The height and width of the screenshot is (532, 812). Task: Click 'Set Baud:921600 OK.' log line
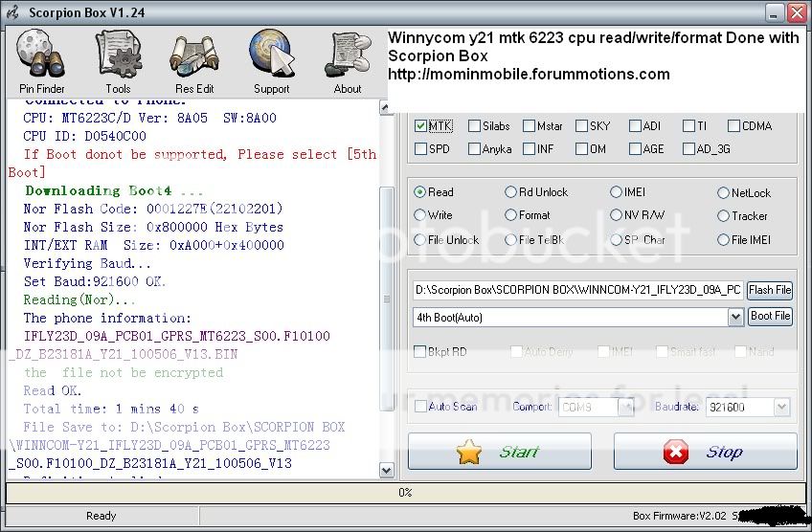94,281
